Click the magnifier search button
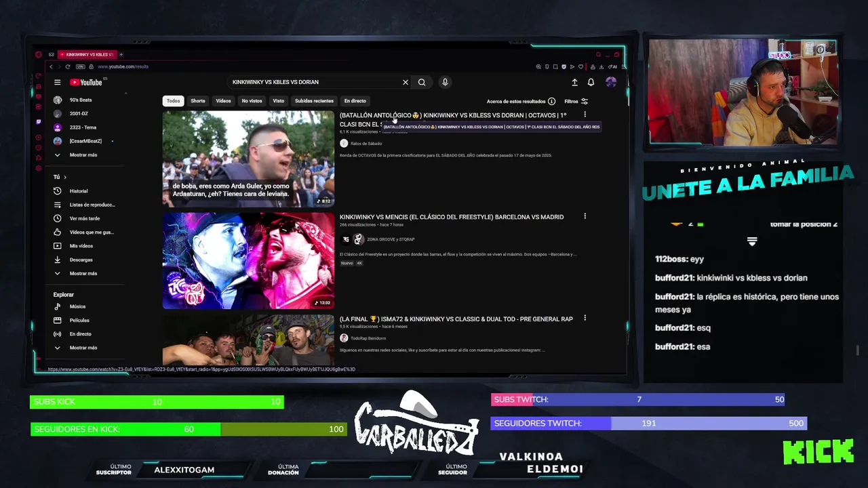The width and height of the screenshot is (868, 488). pyautogui.click(x=422, y=82)
